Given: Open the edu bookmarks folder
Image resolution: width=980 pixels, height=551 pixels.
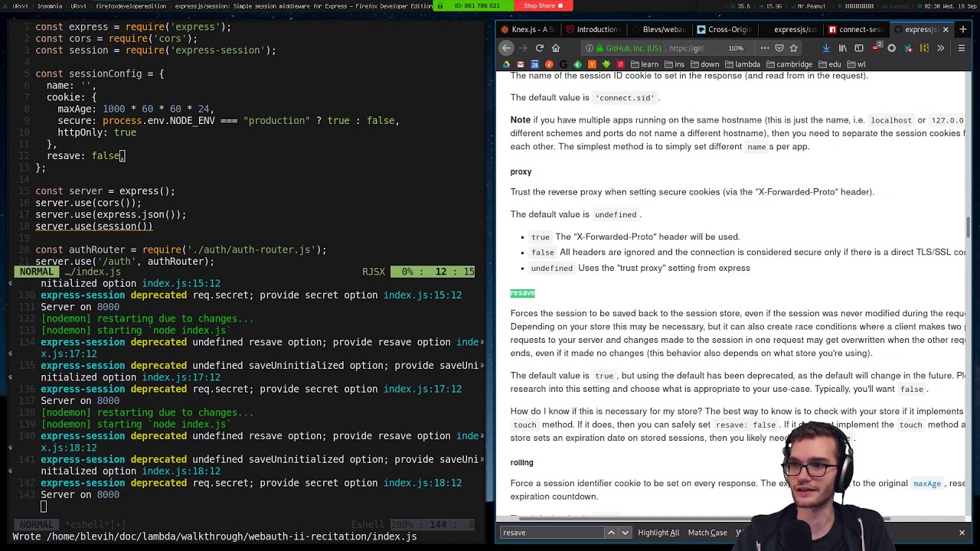Looking at the screenshot, I should pyautogui.click(x=829, y=64).
